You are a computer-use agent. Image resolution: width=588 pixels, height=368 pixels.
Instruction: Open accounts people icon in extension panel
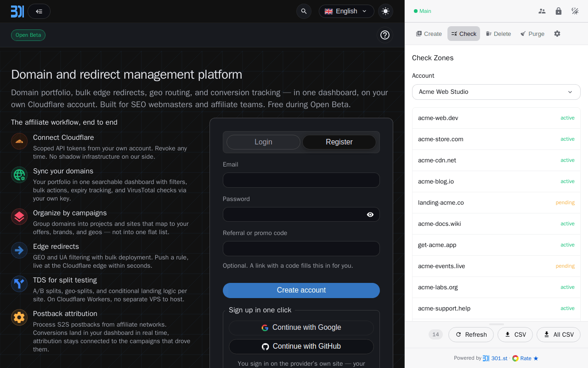point(542,11)
